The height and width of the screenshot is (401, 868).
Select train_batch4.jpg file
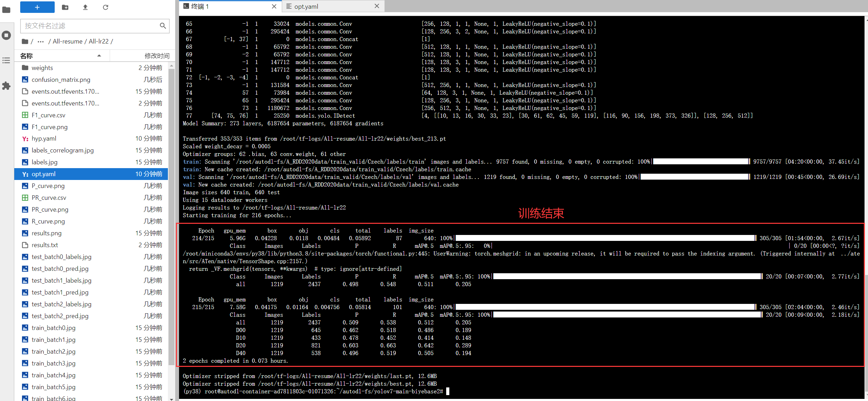[x=91, y=375]
